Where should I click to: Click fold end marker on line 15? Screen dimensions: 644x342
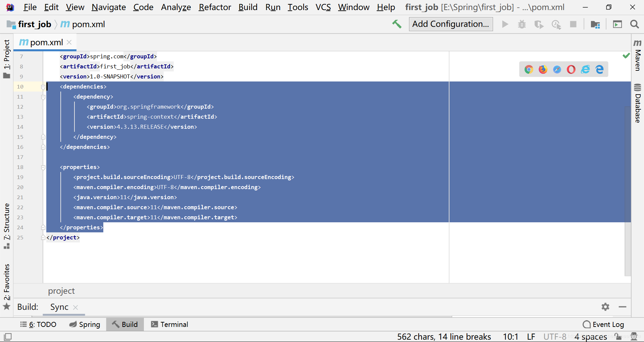pos(43,137)
